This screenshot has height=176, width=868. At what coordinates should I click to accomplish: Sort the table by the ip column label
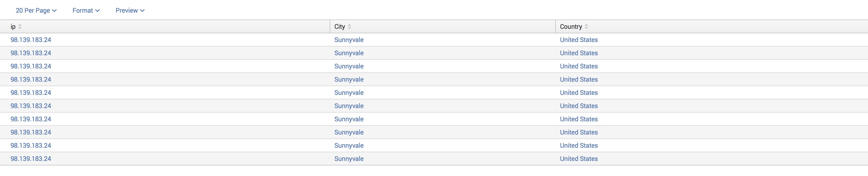point(13,27)
